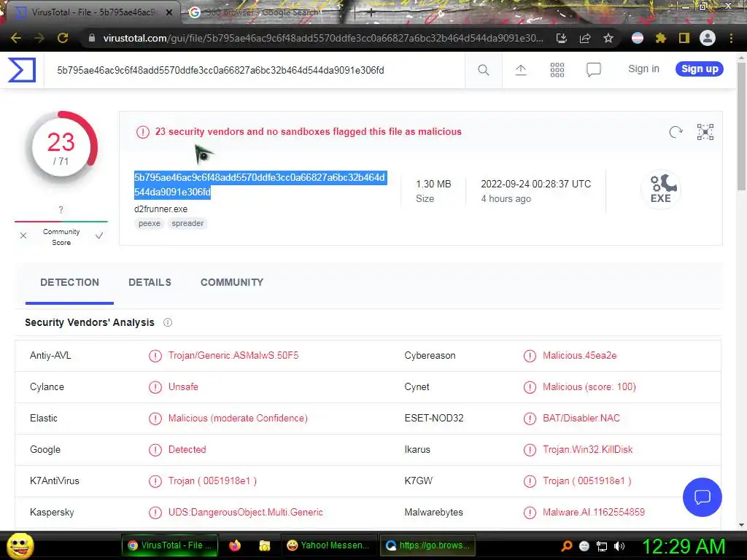Click the smiley start button

coord(20,546)
